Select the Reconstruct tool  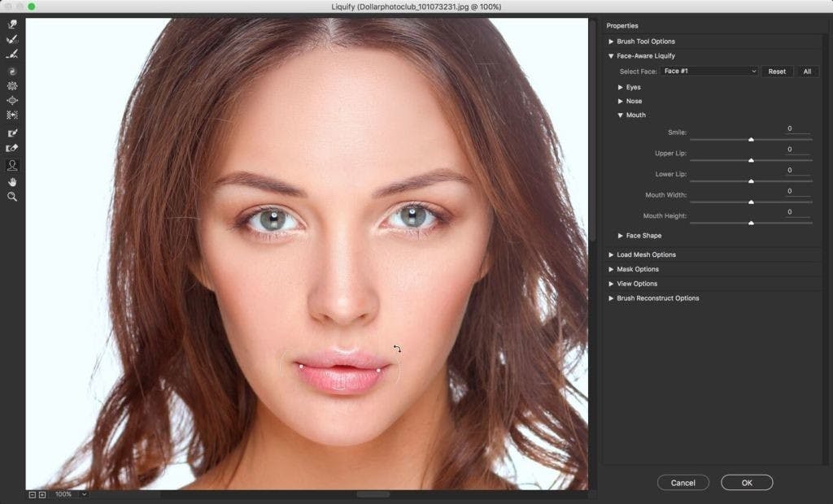(x=11, y=39)
